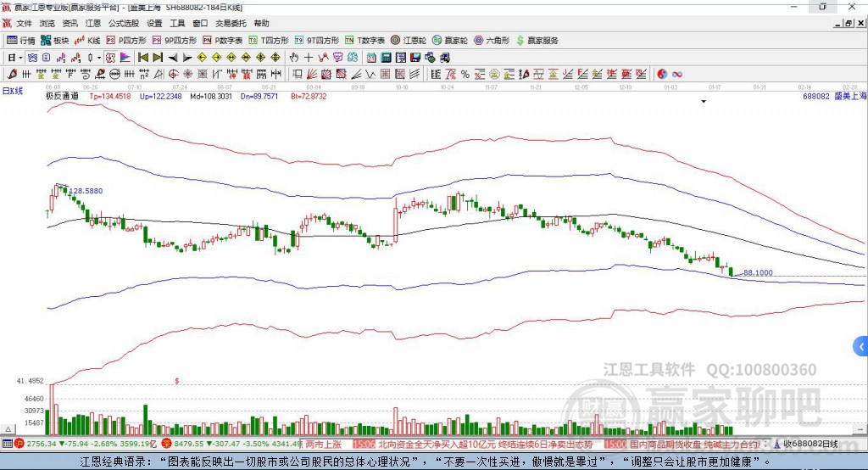Screen dimensions: 868x470
Task: Click the Tp=134.4518 indicator value
Action: (x=110, y=96)
